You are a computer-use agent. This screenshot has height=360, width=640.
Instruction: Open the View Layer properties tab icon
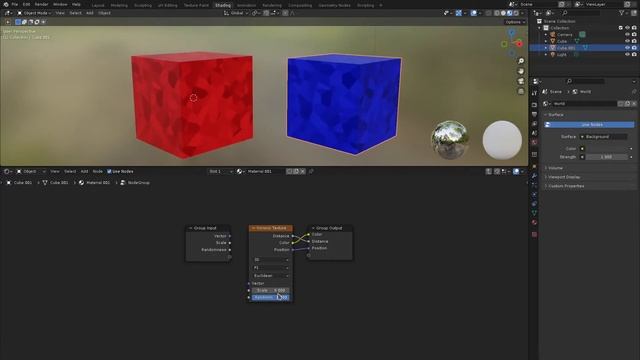[x=534, y=124]
